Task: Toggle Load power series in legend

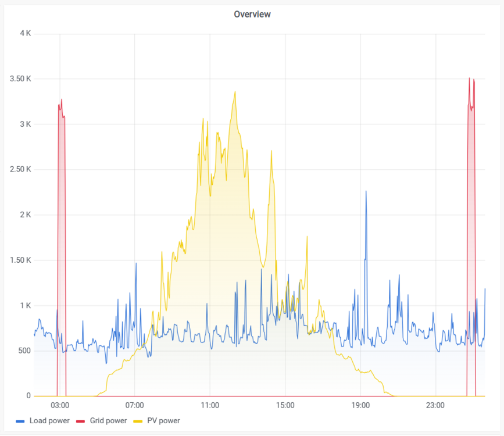Action: (49, 420)
